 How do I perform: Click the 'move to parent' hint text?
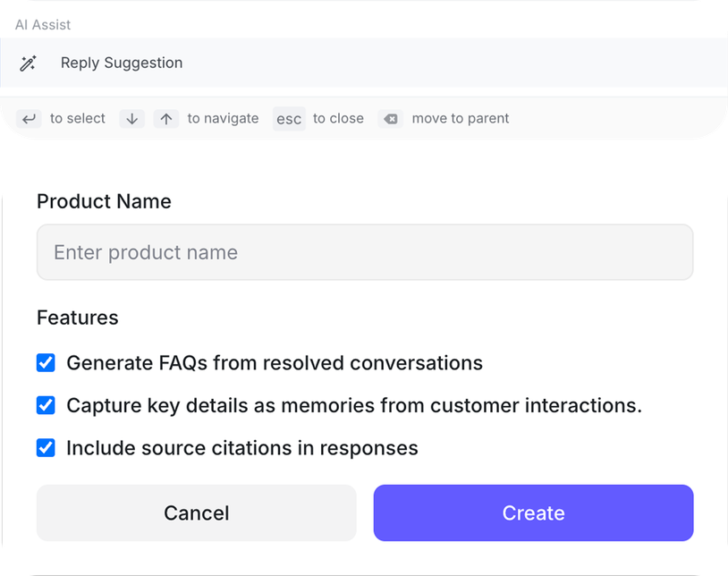tap(460, 119)
